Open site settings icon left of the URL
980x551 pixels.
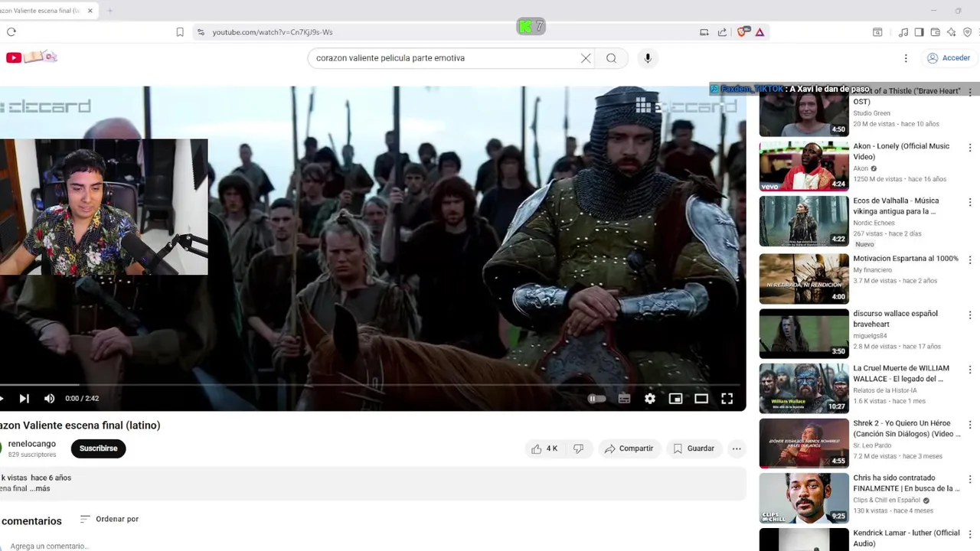tap(201, 32)
